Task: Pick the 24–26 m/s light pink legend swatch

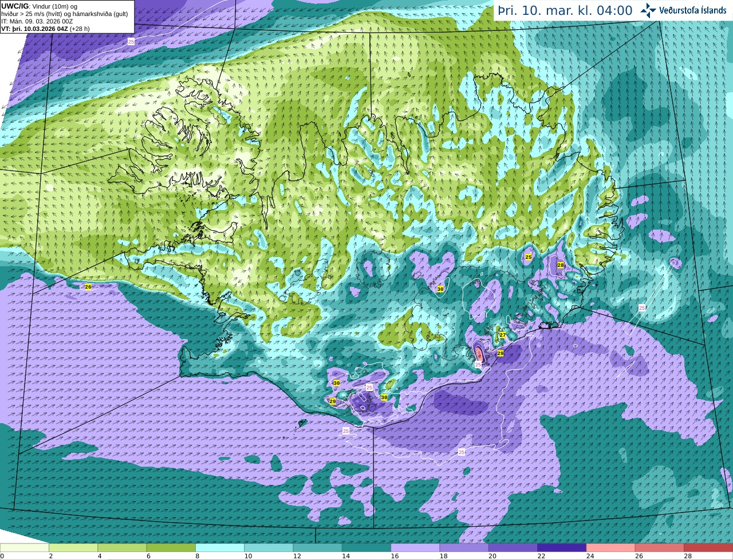Action: pos(611,548)
